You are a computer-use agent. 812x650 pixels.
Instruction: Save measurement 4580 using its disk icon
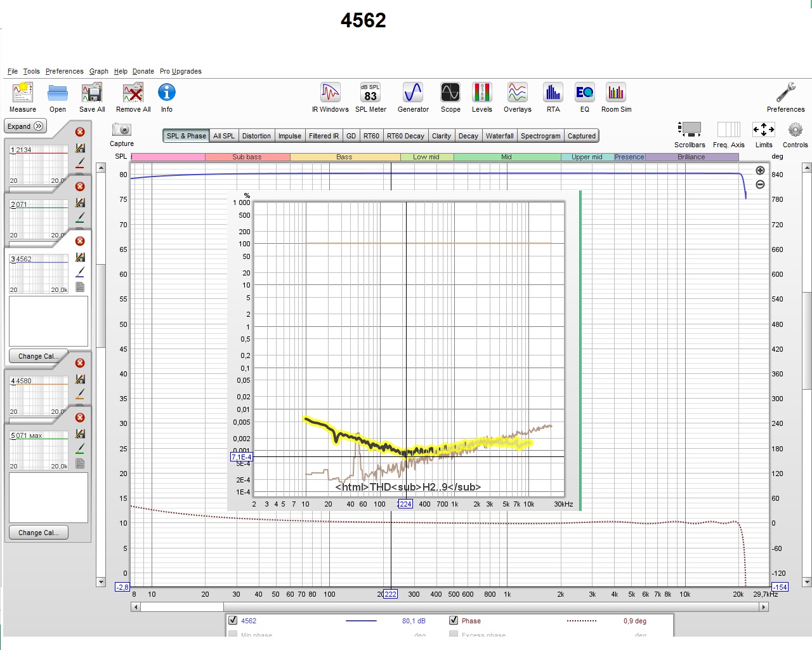click(x=80, y=379)
